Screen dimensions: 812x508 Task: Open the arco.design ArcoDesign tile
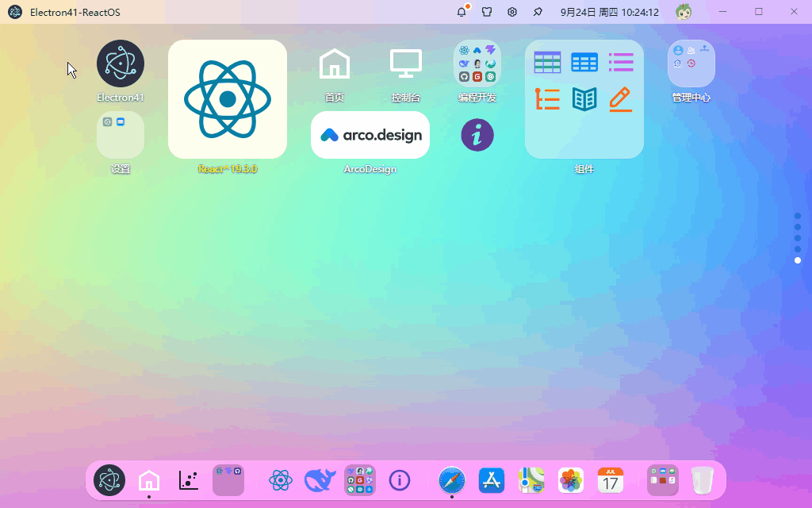tap(370, 135)
